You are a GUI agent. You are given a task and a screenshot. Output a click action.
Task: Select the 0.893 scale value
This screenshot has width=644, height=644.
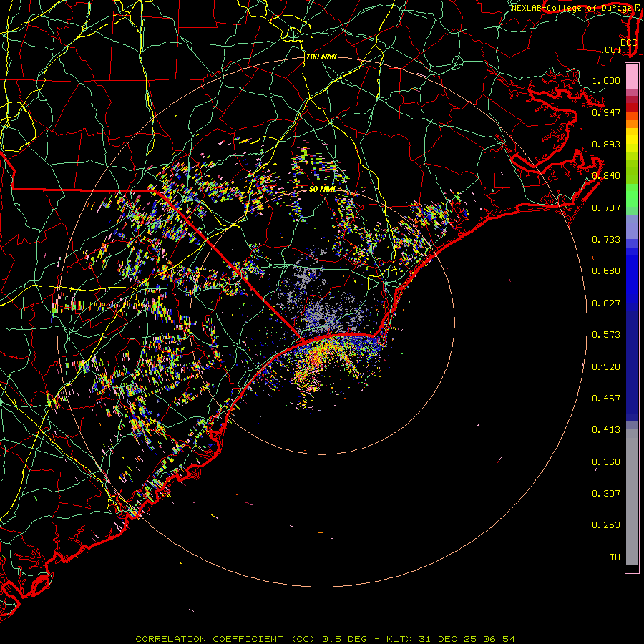pos(606,144)
